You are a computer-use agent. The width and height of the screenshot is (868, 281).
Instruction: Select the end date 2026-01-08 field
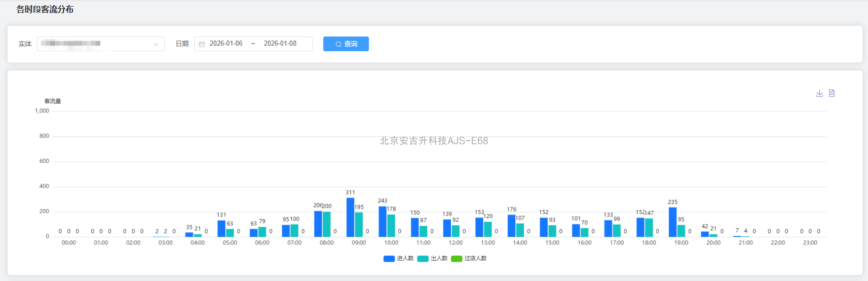(x=280, y=44)
